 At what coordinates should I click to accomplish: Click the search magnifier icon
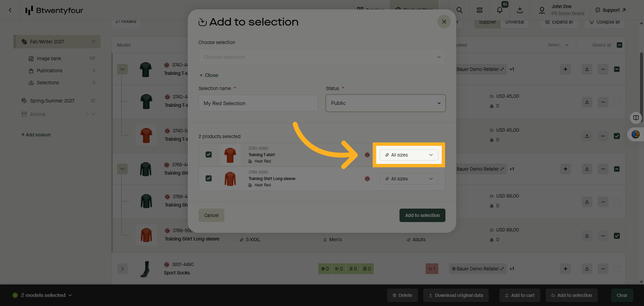[460, 10]
